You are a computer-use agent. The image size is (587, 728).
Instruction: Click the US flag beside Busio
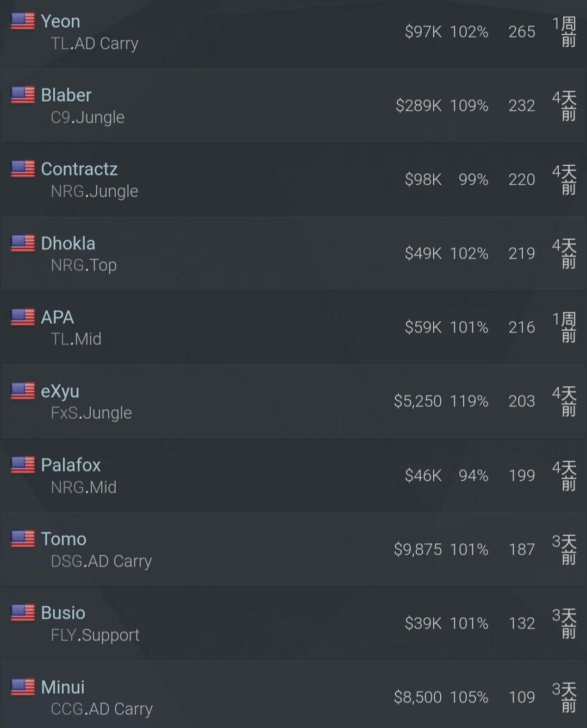23,612
